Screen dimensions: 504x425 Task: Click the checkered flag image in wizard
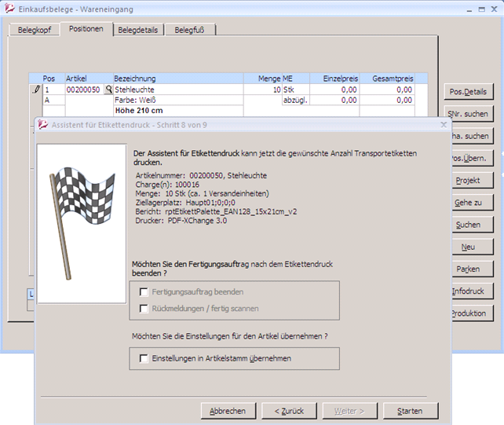coord(82,224)
